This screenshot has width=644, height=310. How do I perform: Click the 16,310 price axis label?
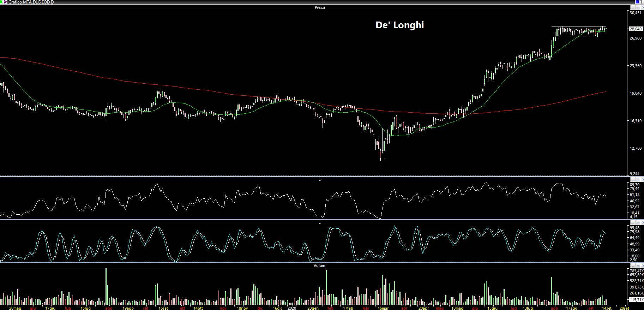[x=636, y=121]
